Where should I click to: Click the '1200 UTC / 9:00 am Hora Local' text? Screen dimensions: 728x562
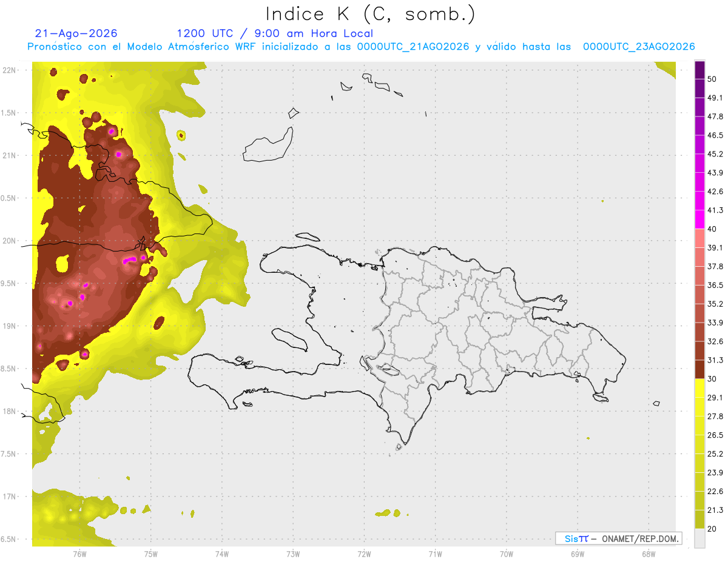(x=275, y=33)
